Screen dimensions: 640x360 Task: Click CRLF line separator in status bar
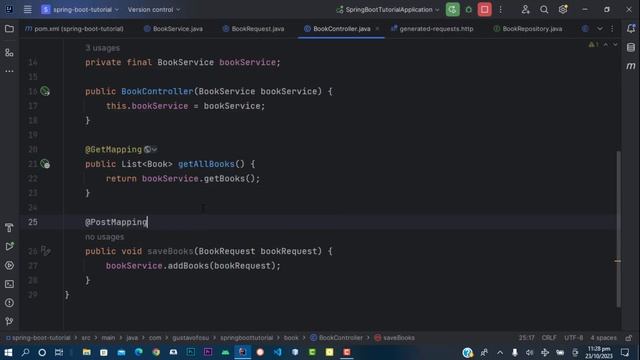[x=549, y=338]
